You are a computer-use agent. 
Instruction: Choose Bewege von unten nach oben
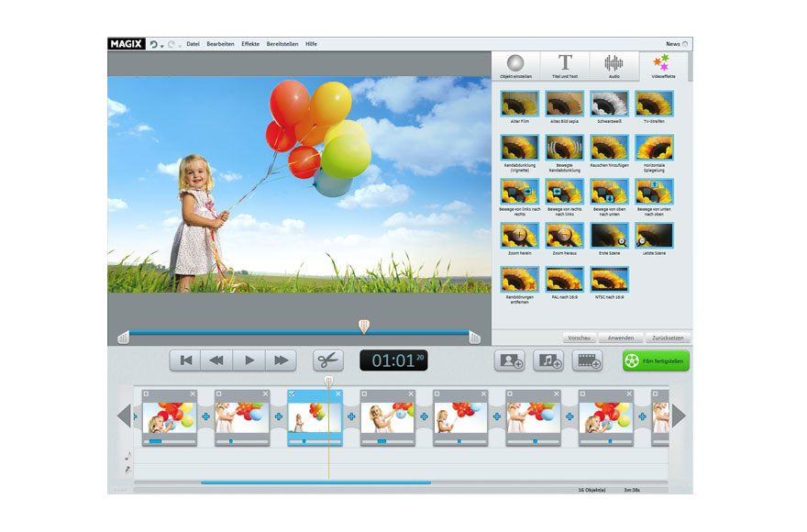[654, 192]
